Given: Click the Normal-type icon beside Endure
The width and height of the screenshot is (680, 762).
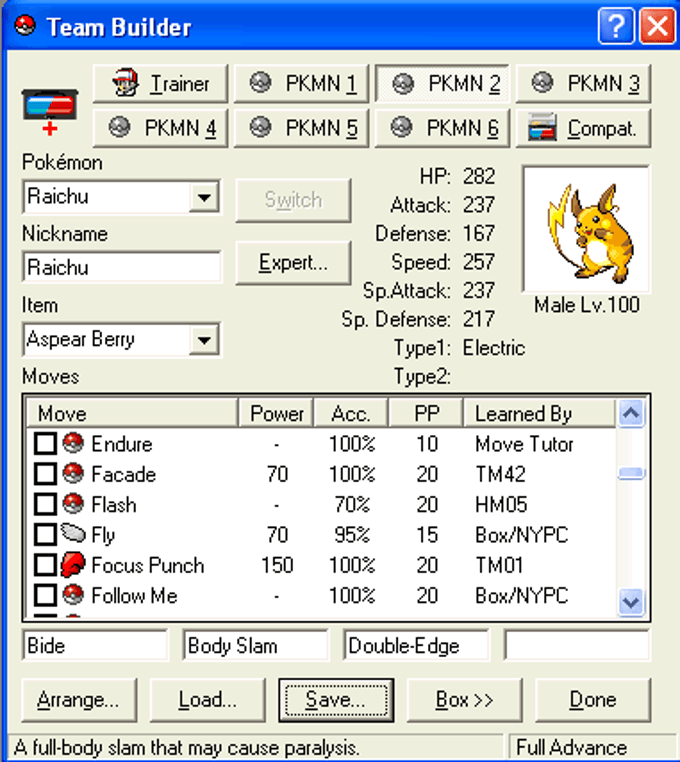Looking at the screenshot, I should pos(73,443).
